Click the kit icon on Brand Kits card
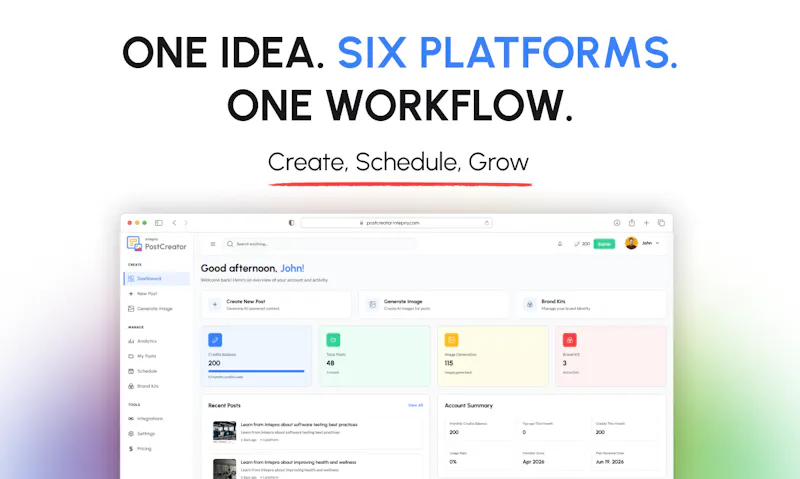This screenshot has height=479, width=800. [530, 305]
